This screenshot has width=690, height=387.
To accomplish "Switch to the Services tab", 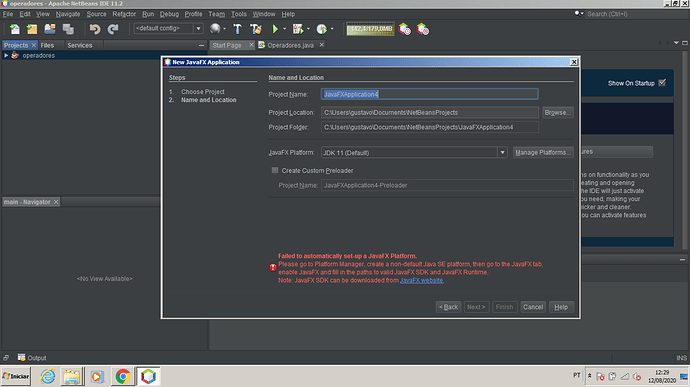I will click(x=80, y=45).
